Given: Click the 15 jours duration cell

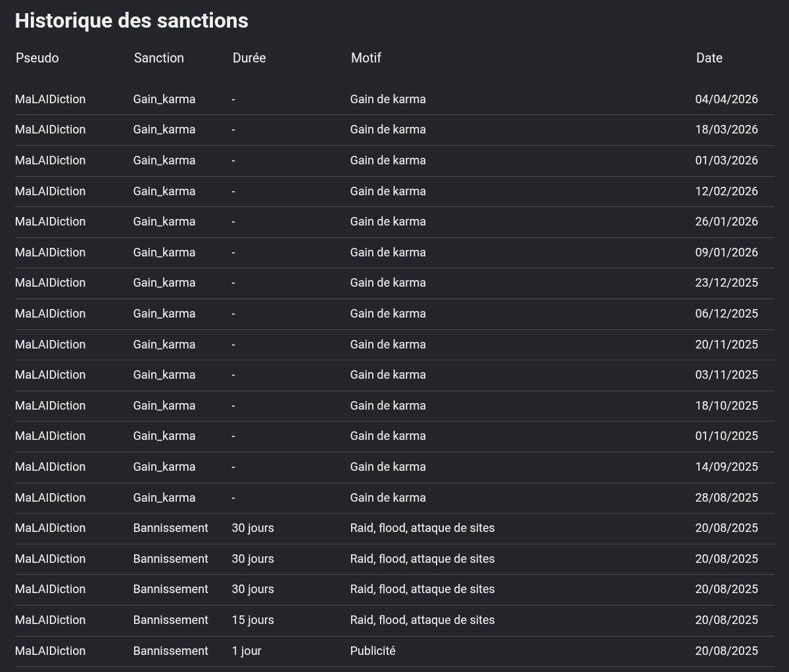Looking at the screenshot, I should pos(252,620).
